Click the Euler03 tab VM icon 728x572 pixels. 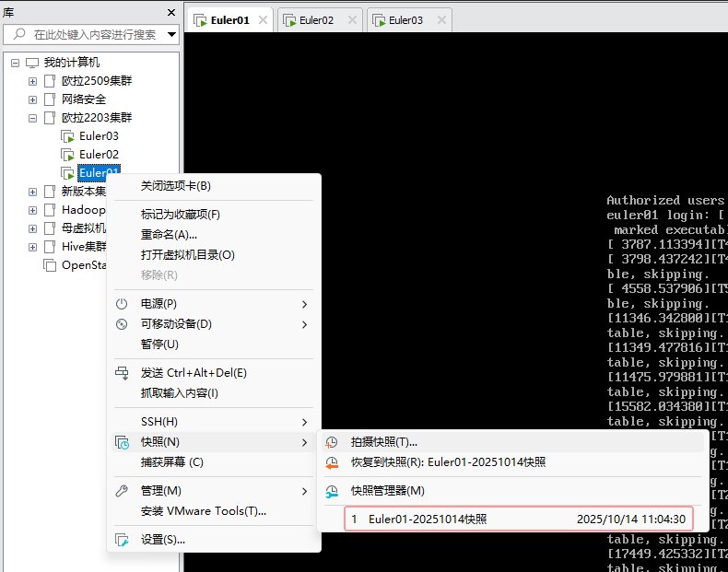pyautogui.click(x=379, y=21)
